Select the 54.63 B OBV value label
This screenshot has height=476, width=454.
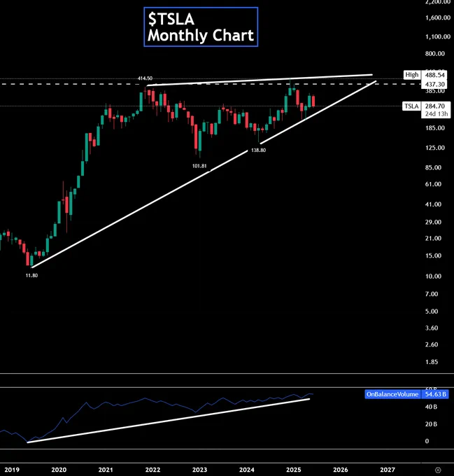coord(435,394)
